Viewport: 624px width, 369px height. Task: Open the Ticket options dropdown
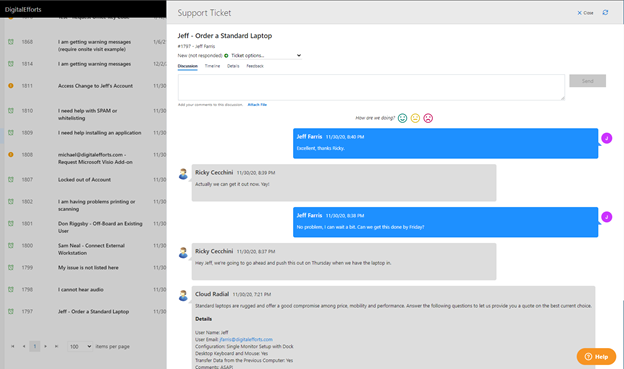click(266, 56)
